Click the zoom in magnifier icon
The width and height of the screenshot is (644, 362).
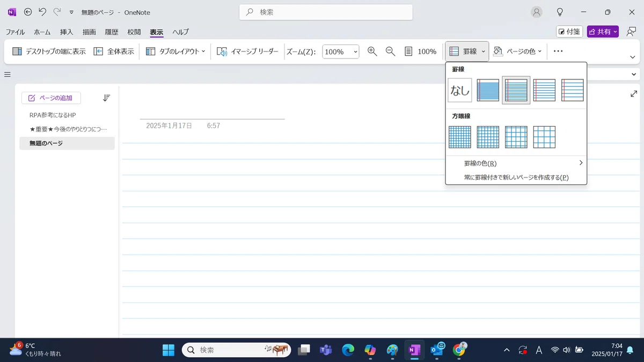click(x=372, y=51)
